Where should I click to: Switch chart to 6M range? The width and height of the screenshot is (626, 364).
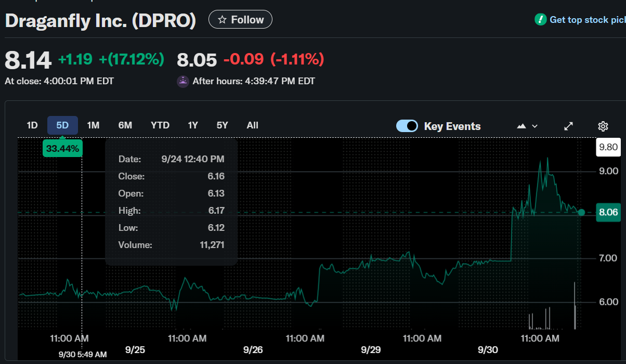click(125, 125)
